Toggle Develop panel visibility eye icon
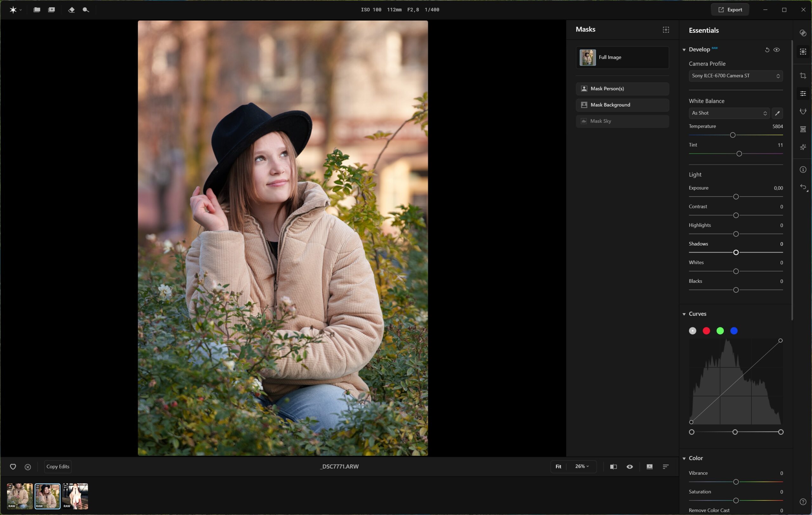 click(x=776, y=50)
